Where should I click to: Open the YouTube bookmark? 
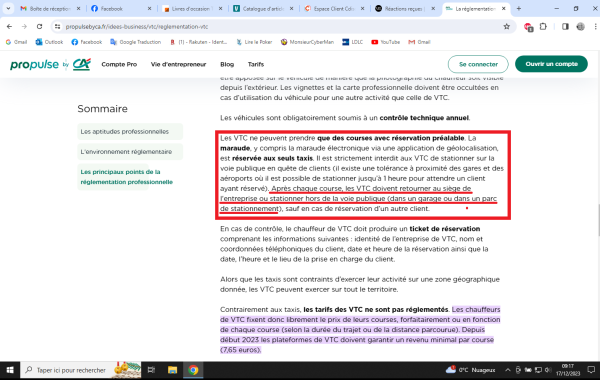click(x=386, y=42)
